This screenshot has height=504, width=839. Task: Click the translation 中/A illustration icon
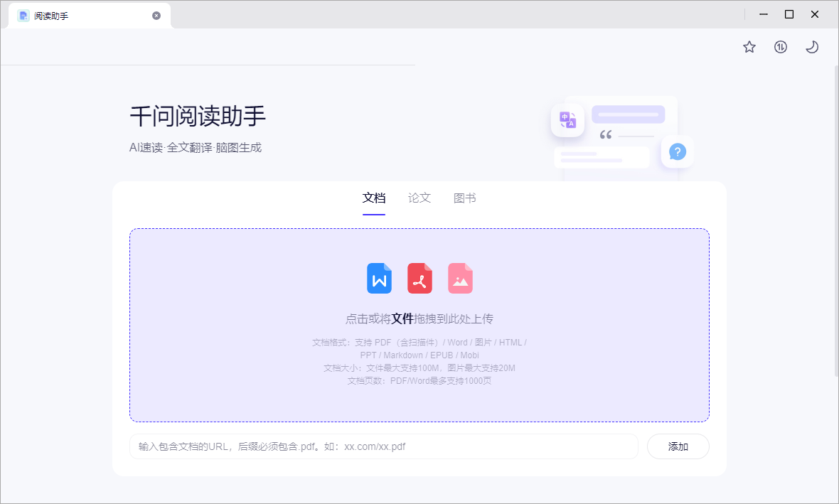pos(567,120)
